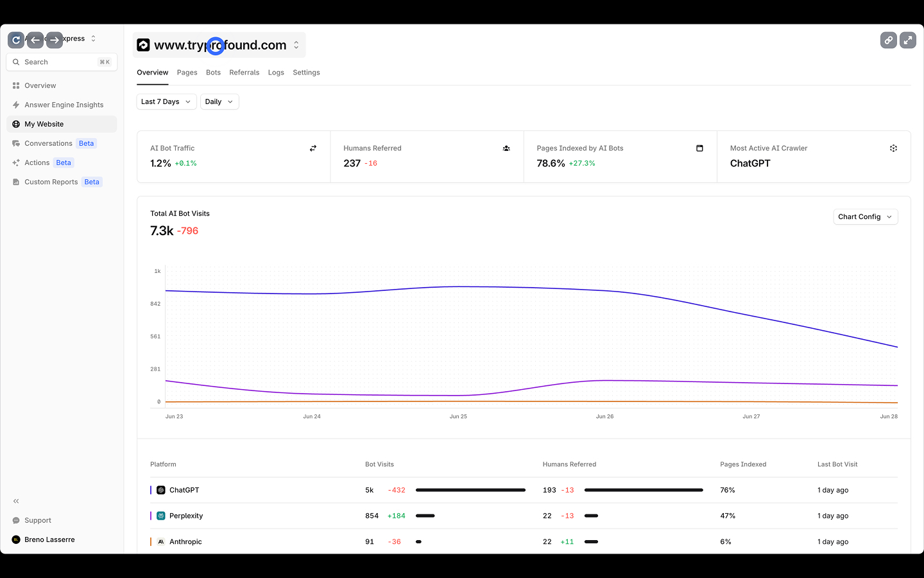Viewport: 924px width, 578px height.
Task: Open the Last 7 Days date range dropdown
Action: click(166, 101)
